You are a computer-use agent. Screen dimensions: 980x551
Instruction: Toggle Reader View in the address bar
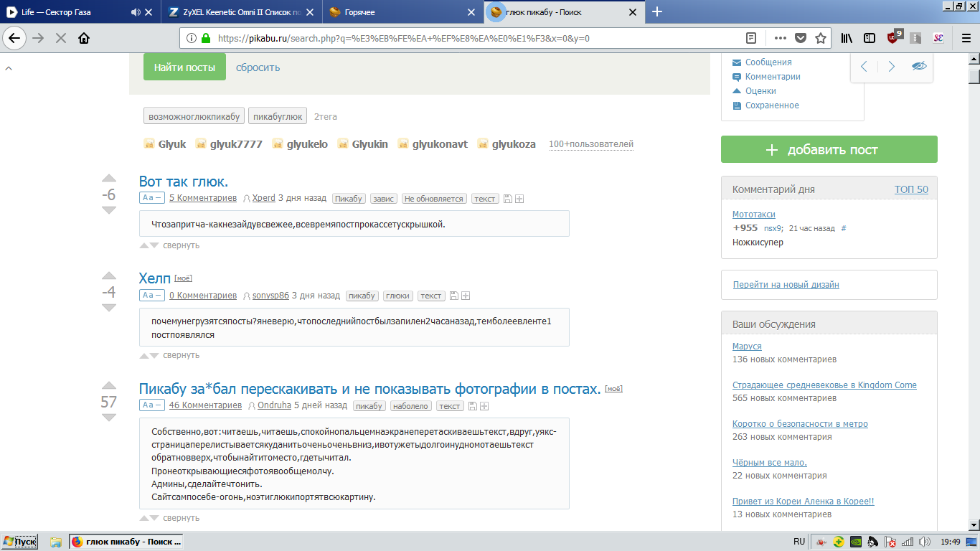click(x=751, y=38)
